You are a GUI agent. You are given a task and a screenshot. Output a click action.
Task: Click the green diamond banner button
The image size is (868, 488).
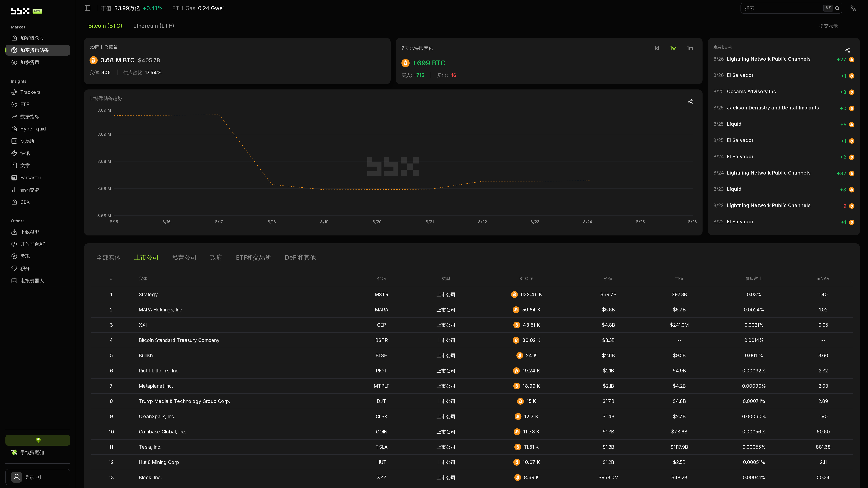(38, 440)
